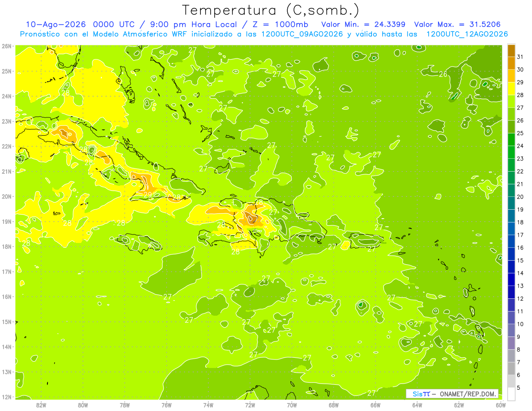Click the '76W' longitude axis label
The width and height of the screenshot is (532, 411).
[x=167, y=405]
